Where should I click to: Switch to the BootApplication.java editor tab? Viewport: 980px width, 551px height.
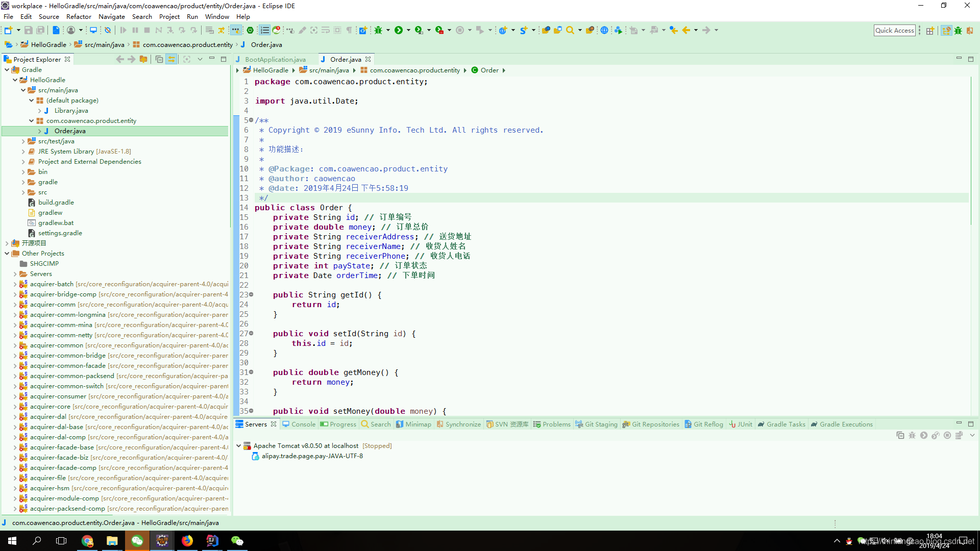coord(275,59)
